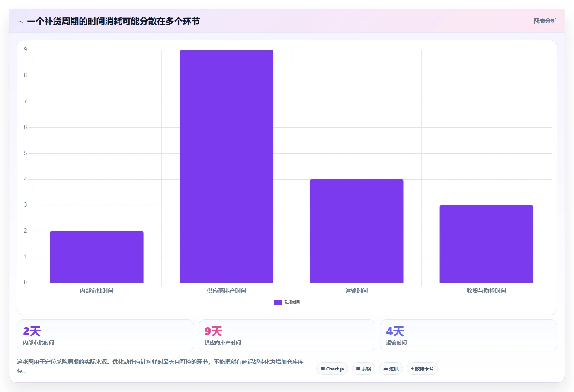Click the chart title 一个补货周期的时间消耗可能分散在多个环节
574x392 pixels.
tap(113, 21)
